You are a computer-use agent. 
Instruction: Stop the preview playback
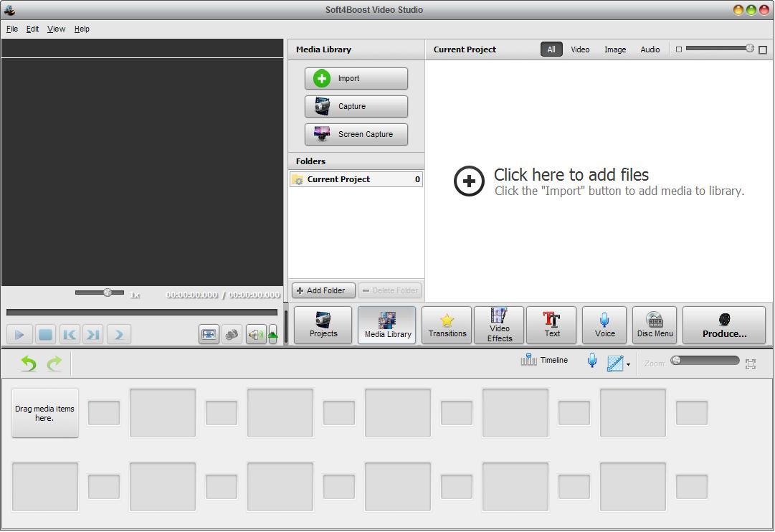(45, 335)
